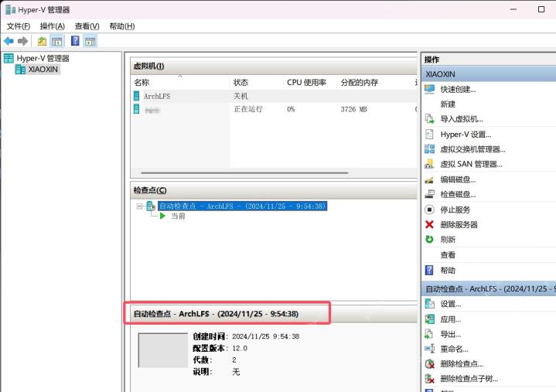Click 帮助 in the XIAOXIN actions
The width and height of the screenshot is (556, 392).
click(x=448, y=271)
